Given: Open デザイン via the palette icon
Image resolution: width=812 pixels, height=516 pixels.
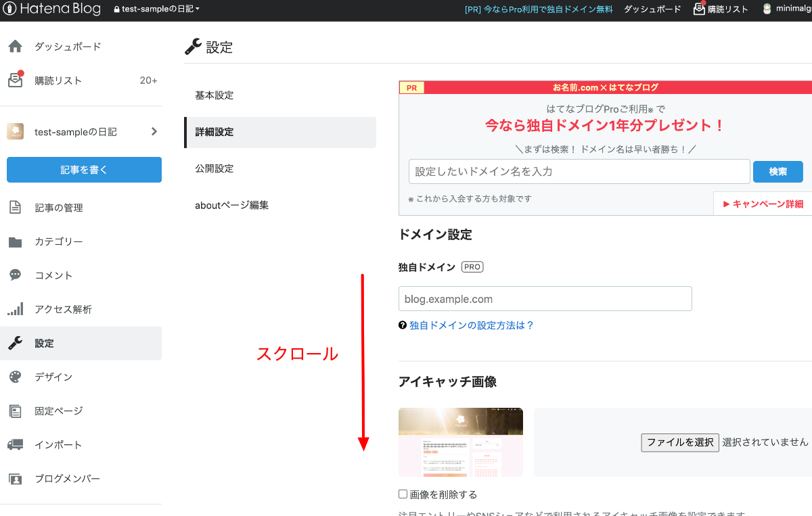Looking at the screenshot, I should coord(15,377).
